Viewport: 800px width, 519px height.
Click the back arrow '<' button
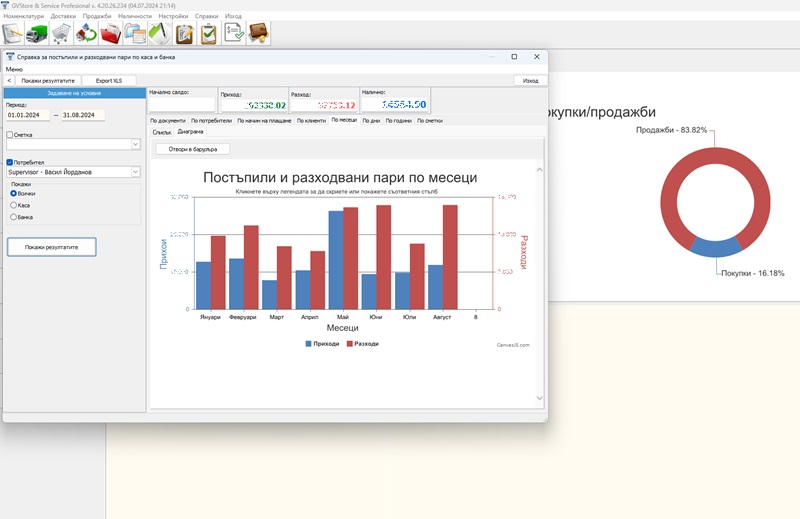(9, 81)
